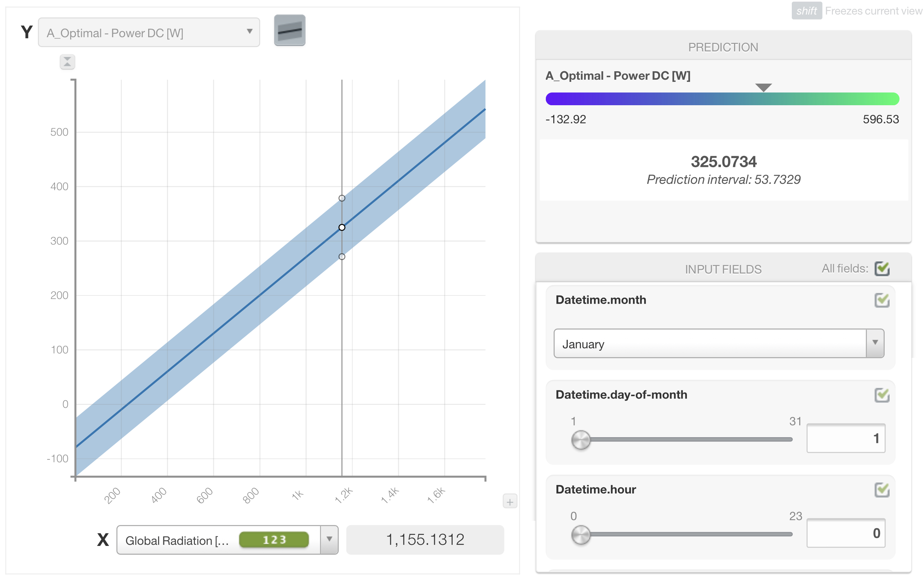Viewport: 924px width, 581px height.
Task: Click the reset Y-axis range icon
Action: (x=67, y=62)
